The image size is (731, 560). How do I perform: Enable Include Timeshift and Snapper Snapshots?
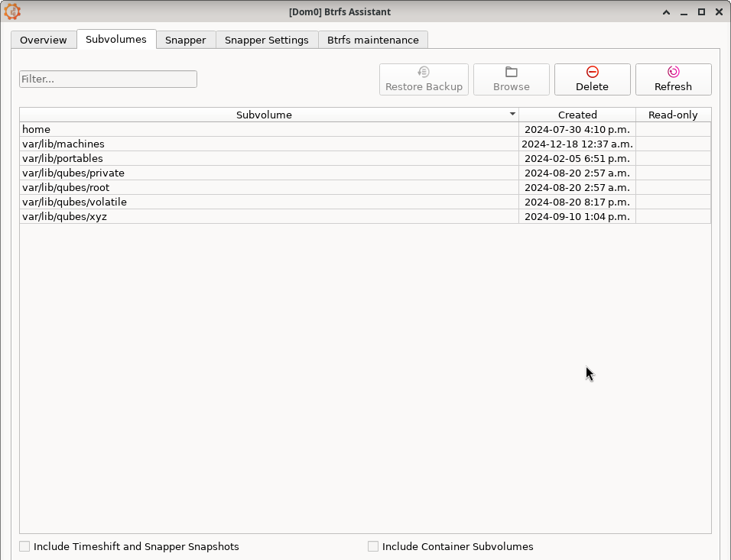[x=25, y=546]
